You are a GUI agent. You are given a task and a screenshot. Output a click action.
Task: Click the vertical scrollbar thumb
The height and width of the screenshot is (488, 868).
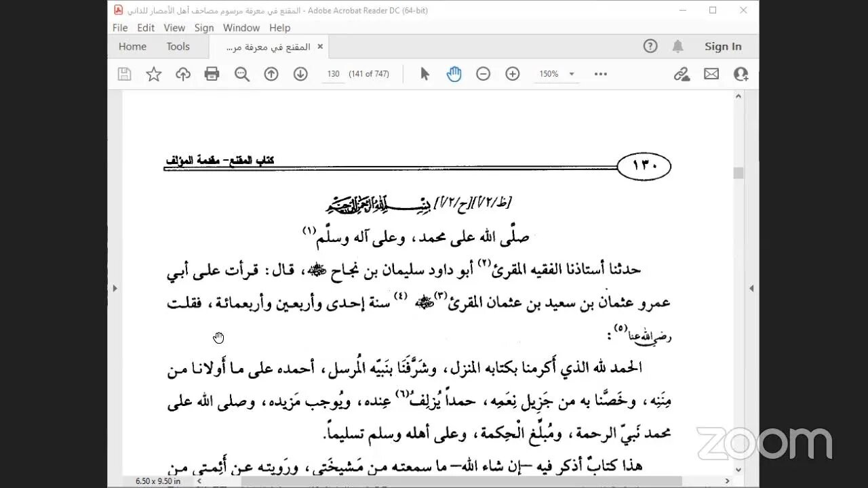738,173
